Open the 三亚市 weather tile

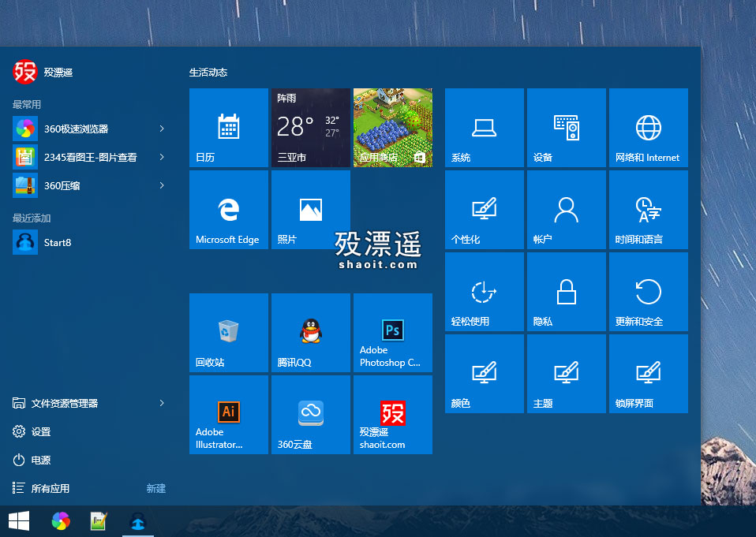point(310,128)
